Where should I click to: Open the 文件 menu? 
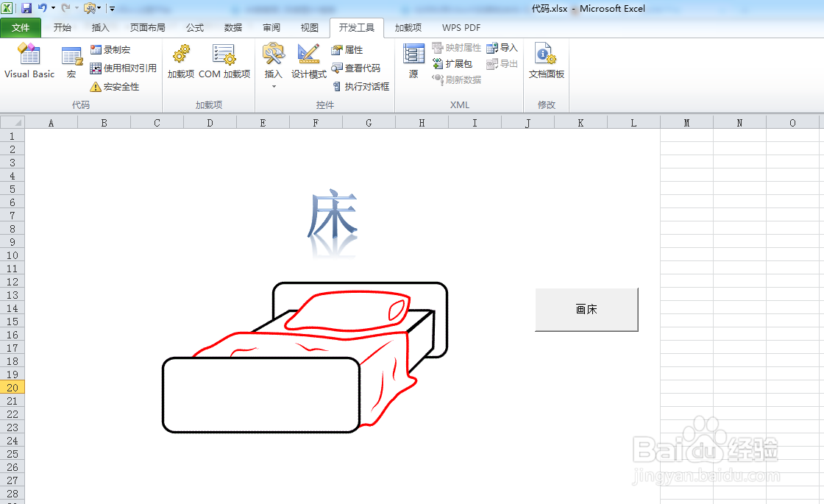21,27
